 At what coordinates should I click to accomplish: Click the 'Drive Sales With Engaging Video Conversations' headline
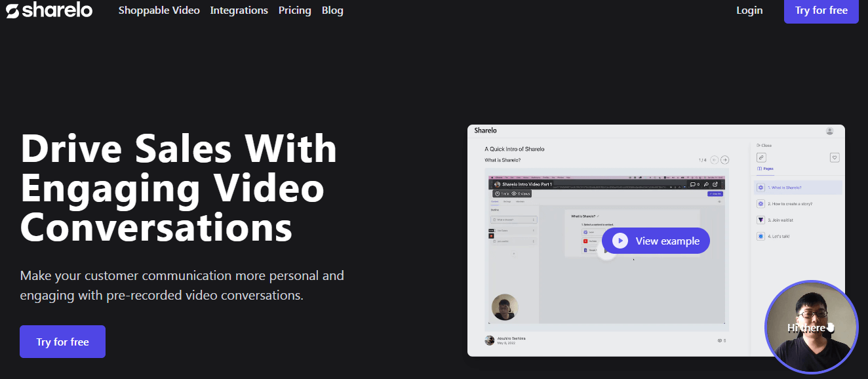coord(178,187)
